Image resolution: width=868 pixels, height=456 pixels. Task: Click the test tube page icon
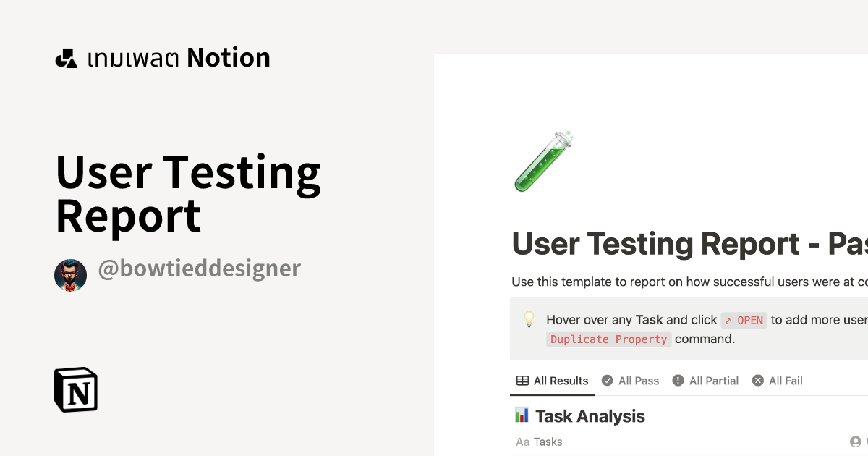(542, 161)
